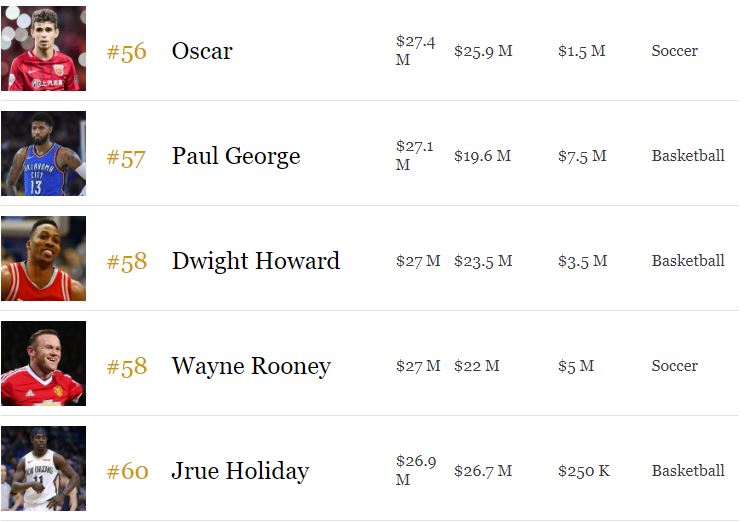The height and width of the screenshot is (522, 755).
Task: Click the Jrue Holiday name link
Action: [240, 471]
